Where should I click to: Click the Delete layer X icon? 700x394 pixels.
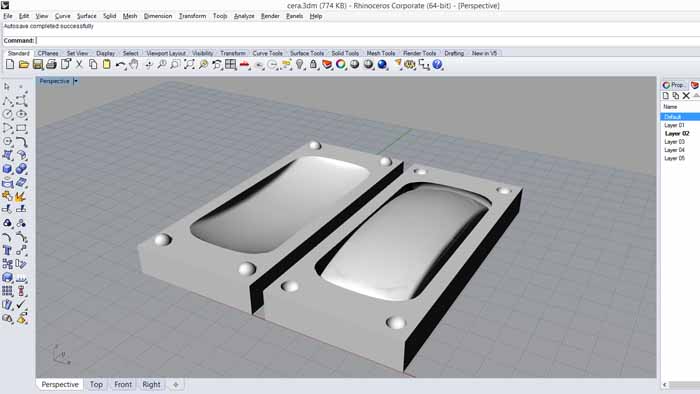pyautogui.click(x=686, y=96)
